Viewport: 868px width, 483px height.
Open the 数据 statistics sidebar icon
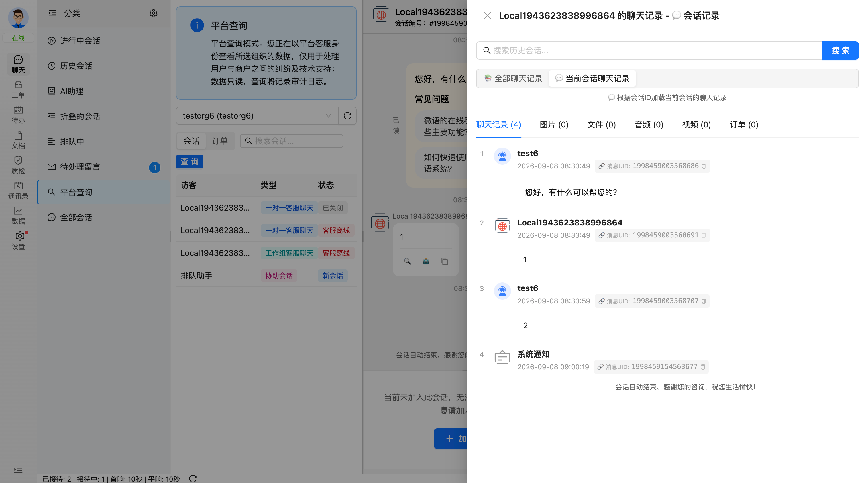click(18, 216)
